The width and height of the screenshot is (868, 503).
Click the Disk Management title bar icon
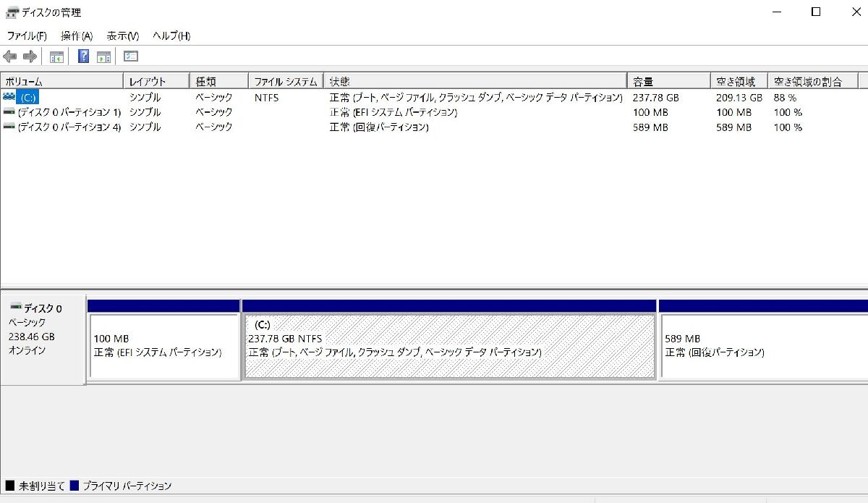tap(12, 12)
